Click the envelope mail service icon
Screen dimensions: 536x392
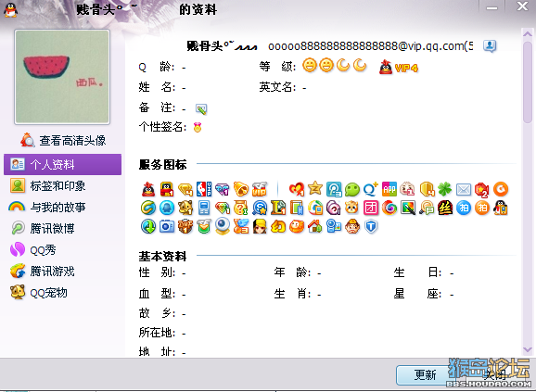pyautogui.click(x=464, y=189)
